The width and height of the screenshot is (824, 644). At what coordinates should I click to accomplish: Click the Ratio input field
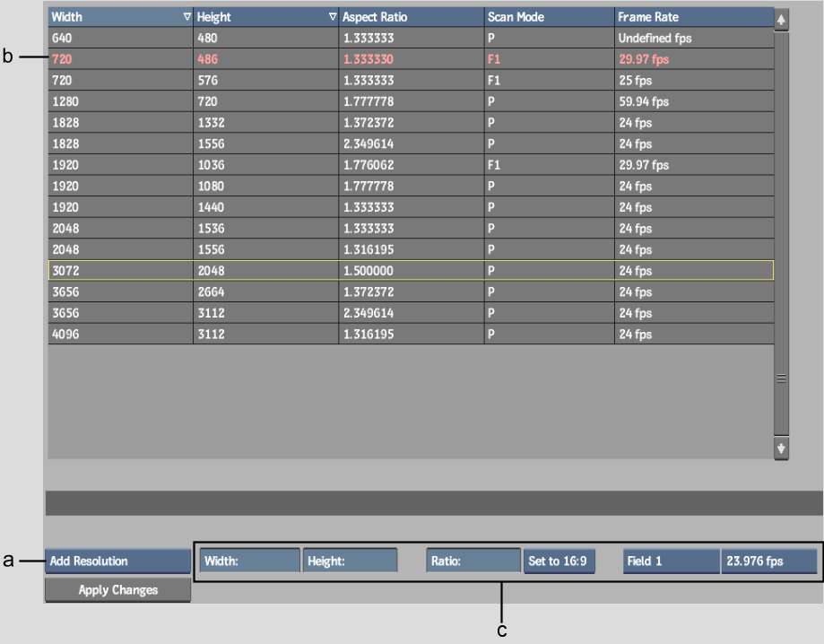pos(473,561)
